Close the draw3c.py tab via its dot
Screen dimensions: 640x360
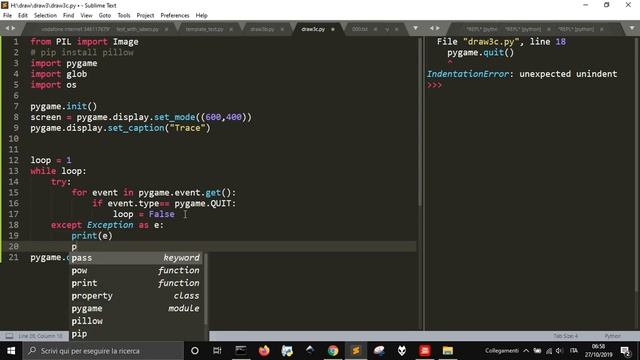coord(333,29)
